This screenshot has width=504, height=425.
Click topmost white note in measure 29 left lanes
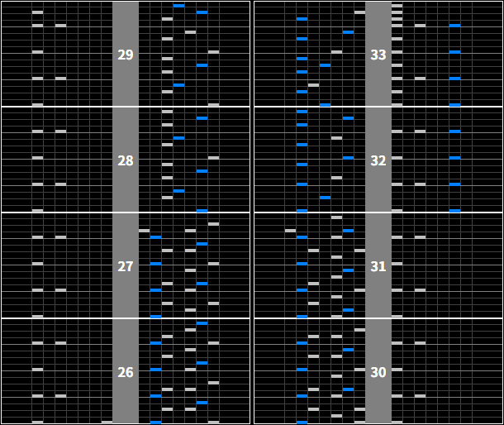tap(37, 12)
